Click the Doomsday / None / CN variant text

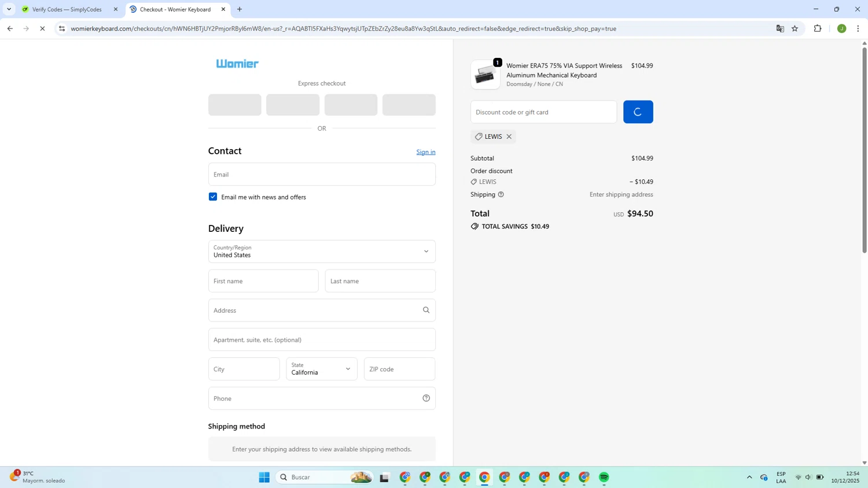535,84
